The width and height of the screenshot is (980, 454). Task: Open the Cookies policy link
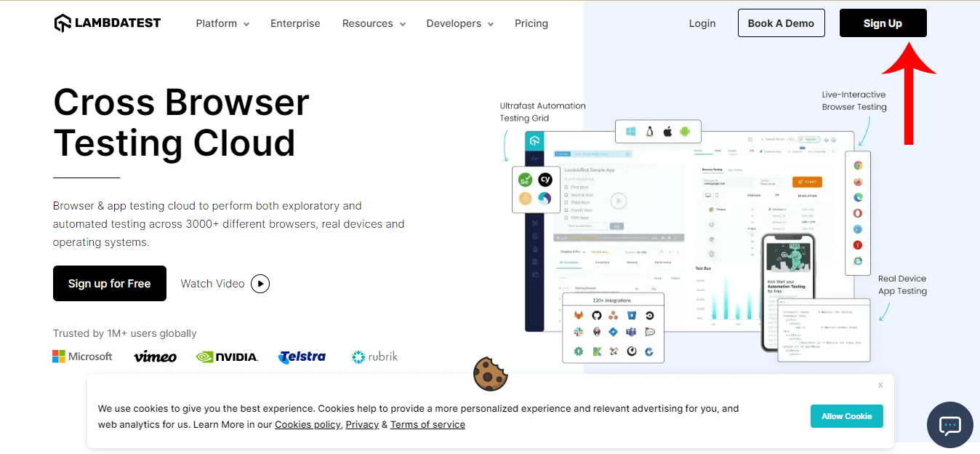coord(308,424)
